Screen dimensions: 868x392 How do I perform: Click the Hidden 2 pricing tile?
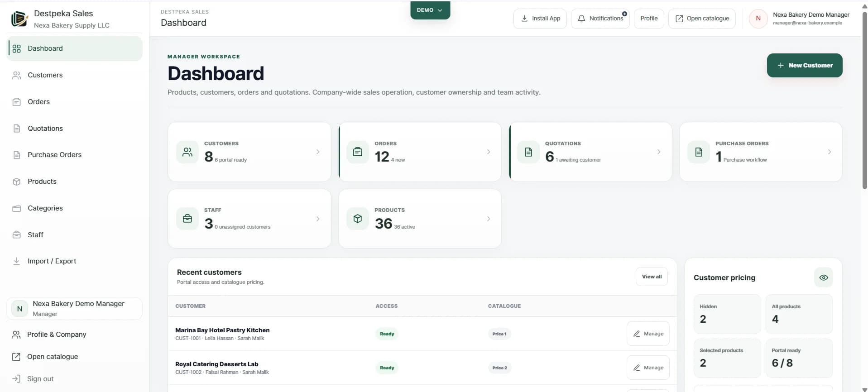(727, 314)
